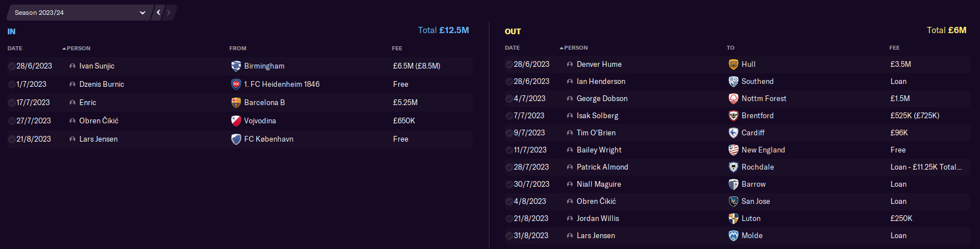This screenshot has width=980, height=249.
Task: Open Brentford club link
Action: pyautogui.click(x=758, y=115)
